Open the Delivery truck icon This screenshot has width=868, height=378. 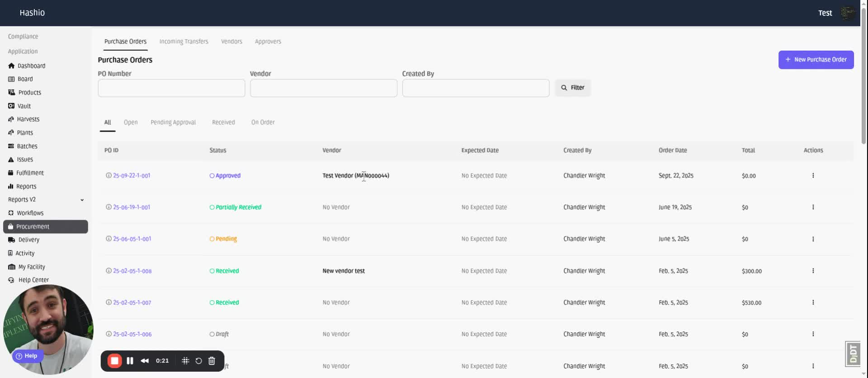pyautogui.click(x=12, y=240)
